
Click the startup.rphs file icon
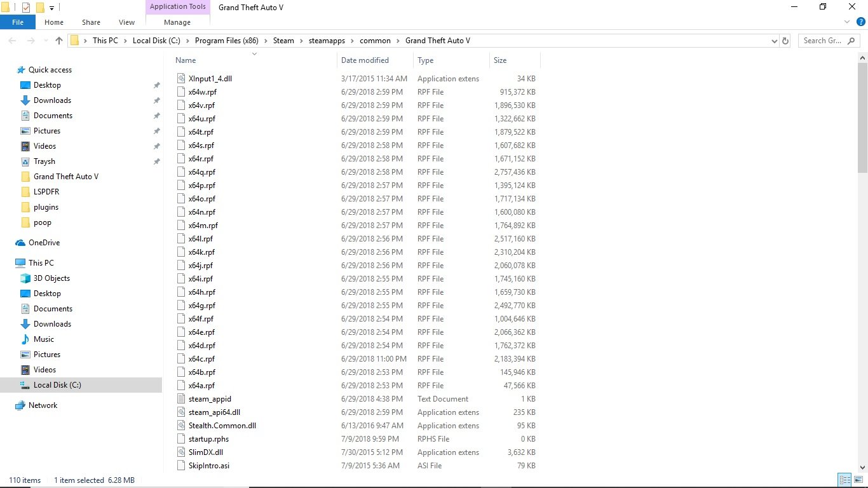pos(182,439)
